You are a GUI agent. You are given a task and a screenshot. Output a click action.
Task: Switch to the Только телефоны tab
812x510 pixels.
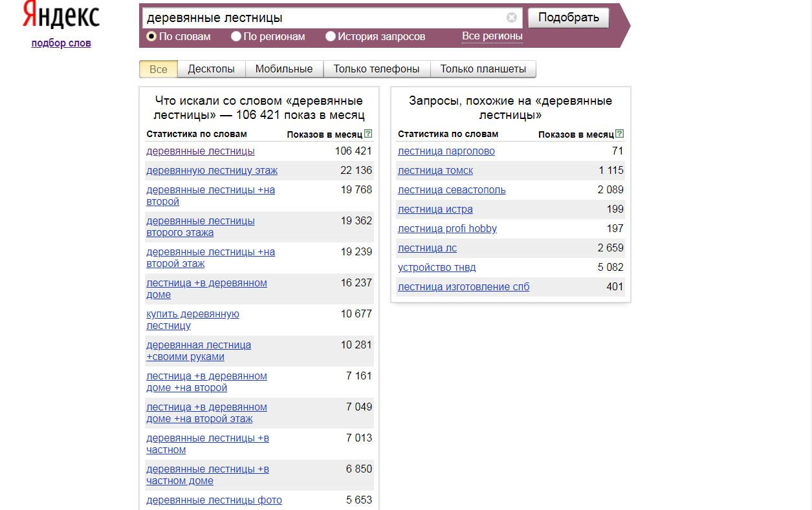tap(377, 69)
